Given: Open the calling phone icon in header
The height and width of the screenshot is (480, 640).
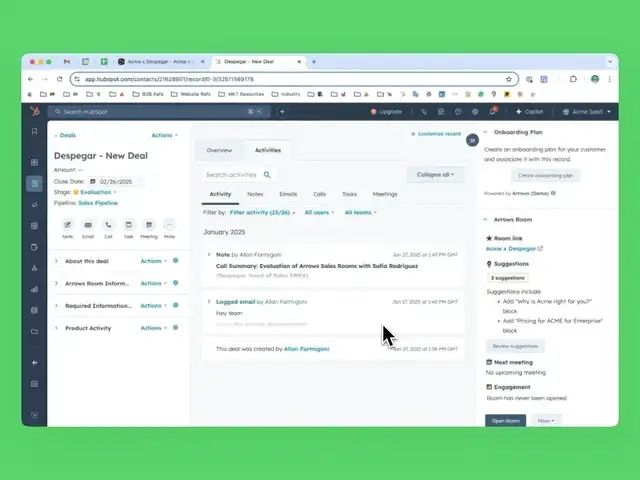Looking at the screenshot, I should pyautogui.click(x=424, y=111).
